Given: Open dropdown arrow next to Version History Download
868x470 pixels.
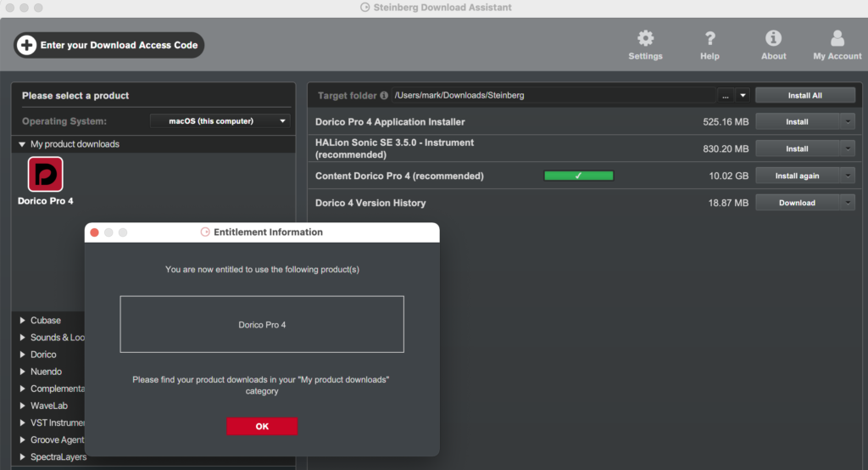Looking at the screenshot, I should click(848, 203).
